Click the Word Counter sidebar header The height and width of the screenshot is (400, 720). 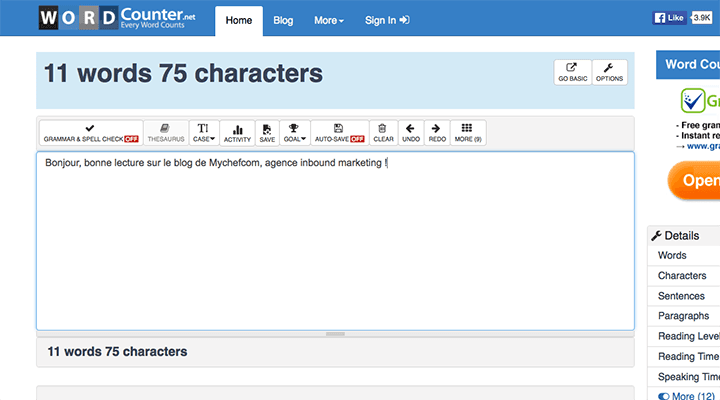(688, 64)
